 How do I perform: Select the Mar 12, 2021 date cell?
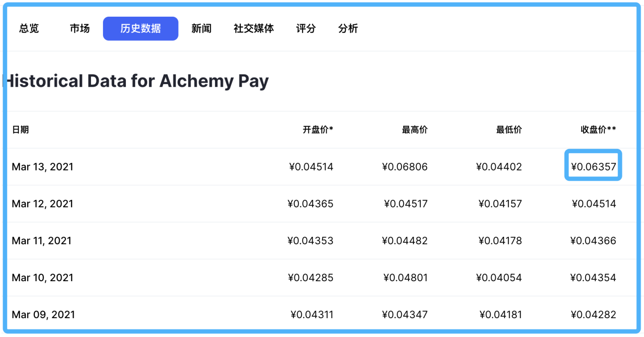point(43,204)
